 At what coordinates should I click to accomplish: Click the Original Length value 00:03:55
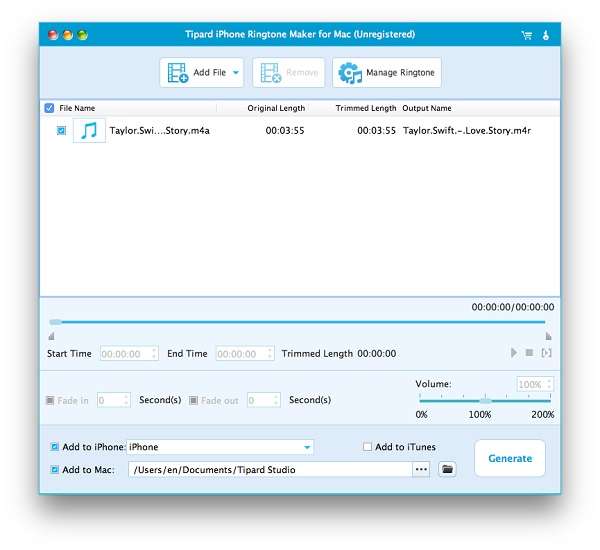pos(285,131)
